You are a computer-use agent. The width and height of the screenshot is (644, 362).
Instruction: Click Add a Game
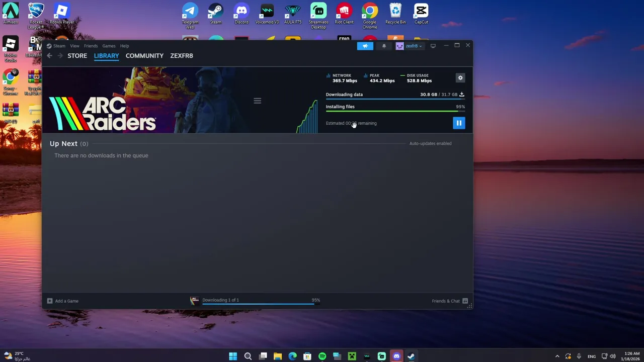click(63, 301)
